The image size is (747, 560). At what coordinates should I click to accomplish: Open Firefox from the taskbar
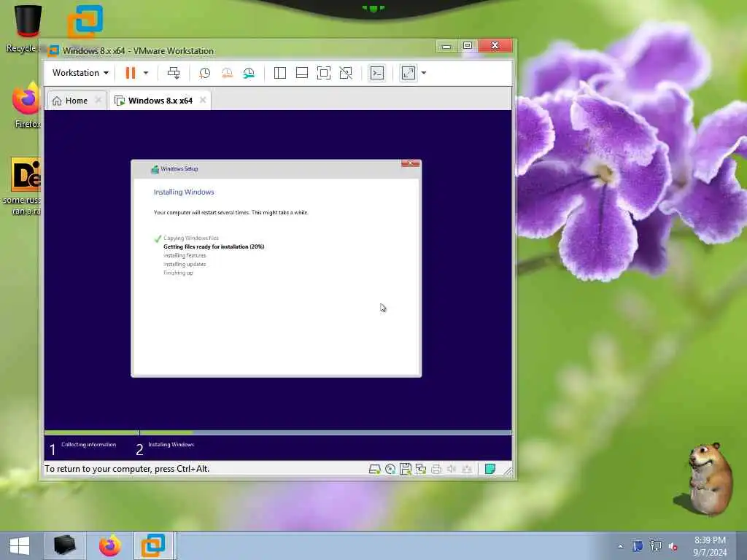[x=110, y=545]
